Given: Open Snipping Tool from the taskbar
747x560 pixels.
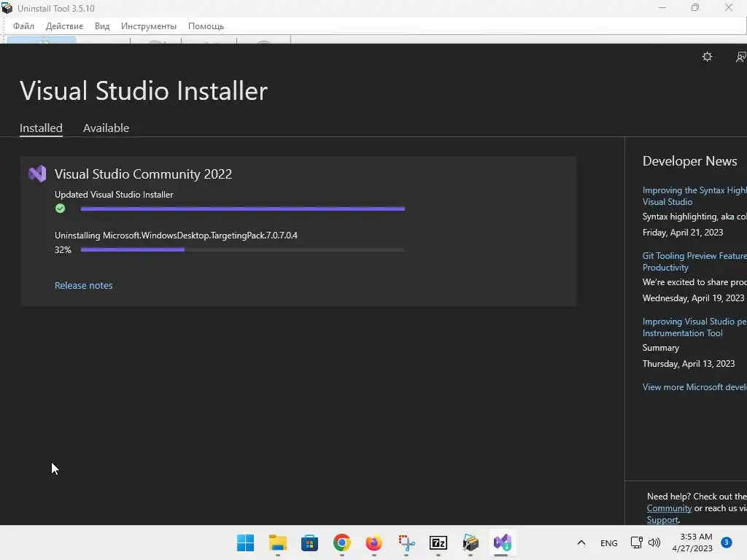Looking at the screenshot, I should [x=406, y=542].
